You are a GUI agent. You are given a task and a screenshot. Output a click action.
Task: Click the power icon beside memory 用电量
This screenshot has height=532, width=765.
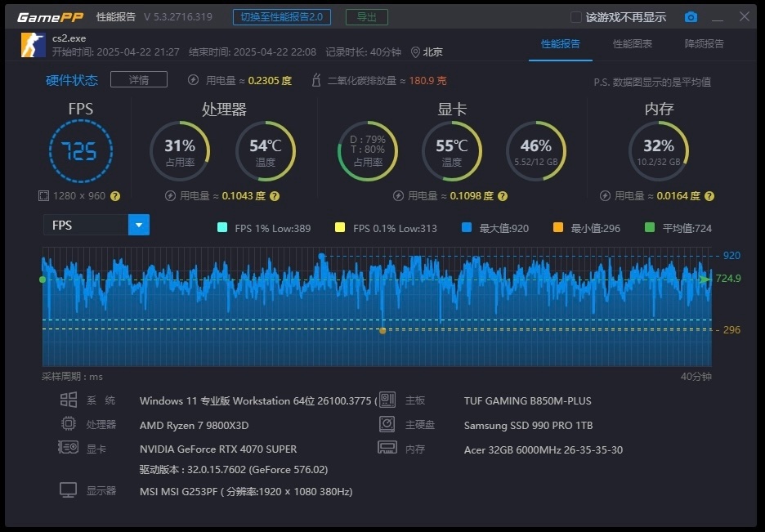[x=605, y=196]
